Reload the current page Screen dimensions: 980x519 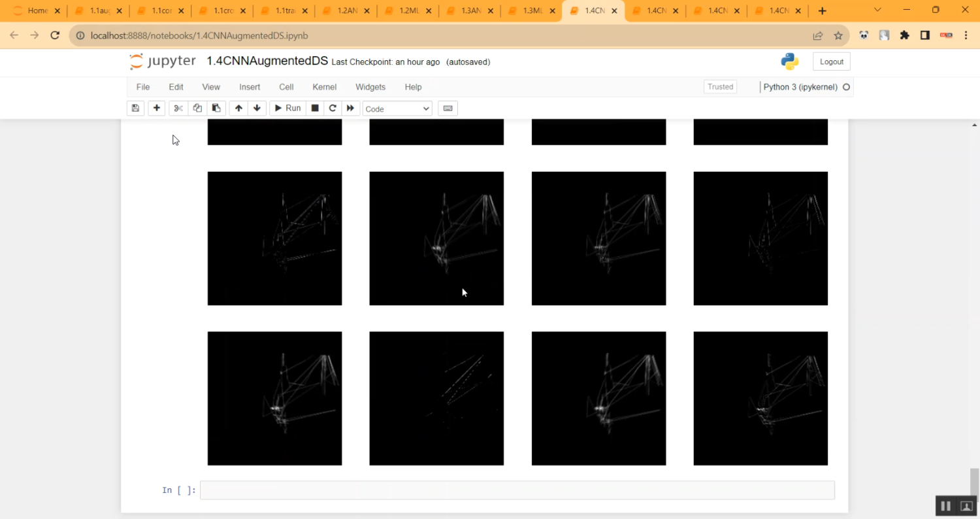pyautogui.click(x=55, y=35)
